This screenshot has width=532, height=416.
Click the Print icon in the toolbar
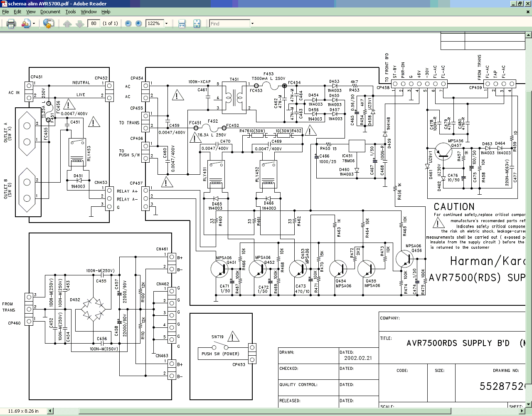coord(11,24)
